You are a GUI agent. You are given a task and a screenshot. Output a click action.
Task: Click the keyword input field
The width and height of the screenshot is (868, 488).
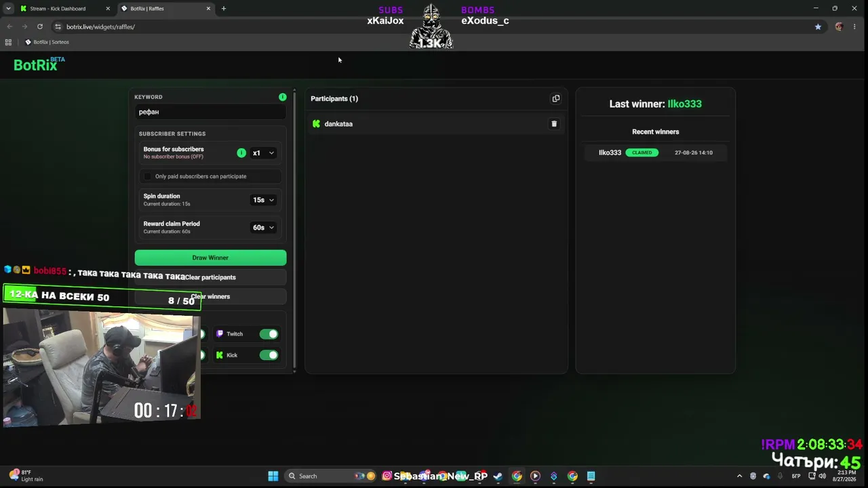click(x=210, y=112)
